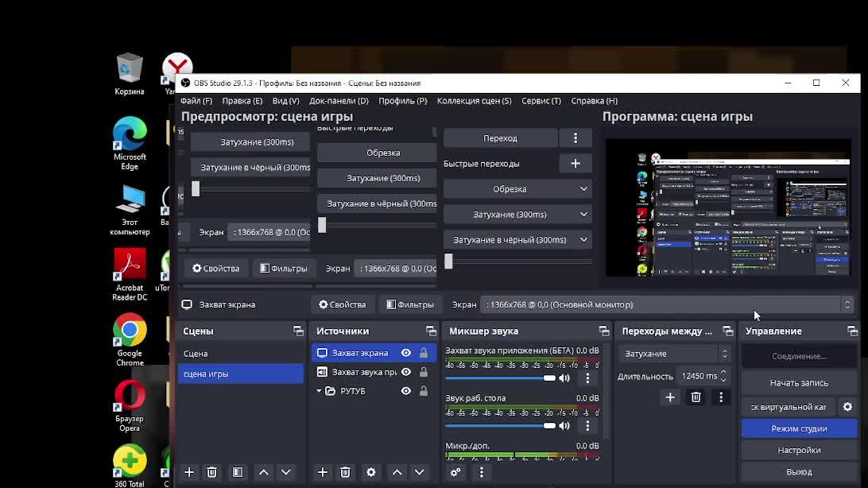Open transition properties three-dot menu
Image resolution: width=868 pixels, height=488 pixels.
point(721,397)
